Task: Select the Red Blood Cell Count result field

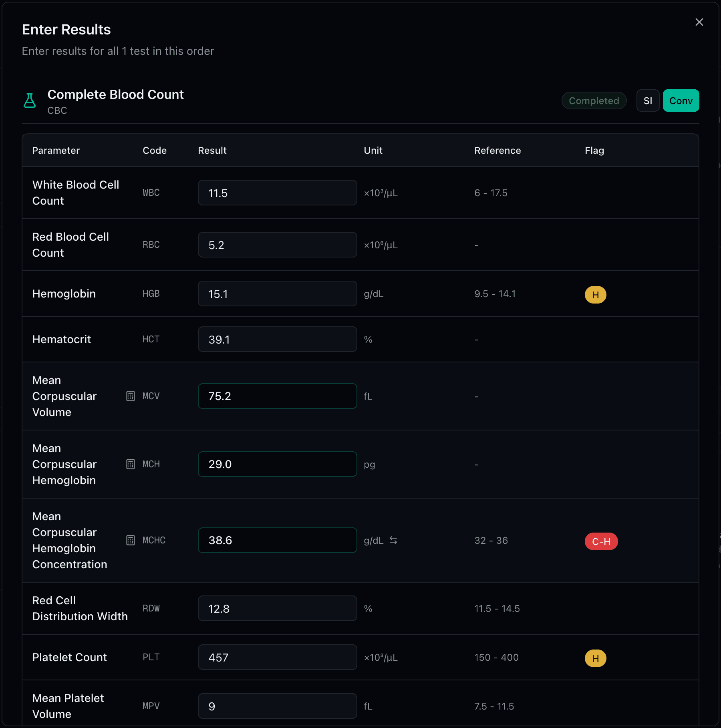Action: point(277,245)
